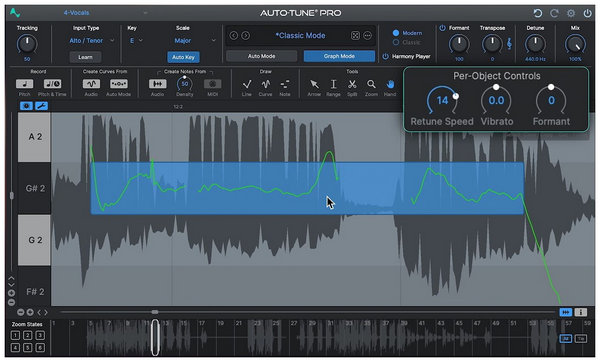Viewport: 600px width, 362px height.
Task: Toggle the All button by the overview
Action: coord(566,339)
